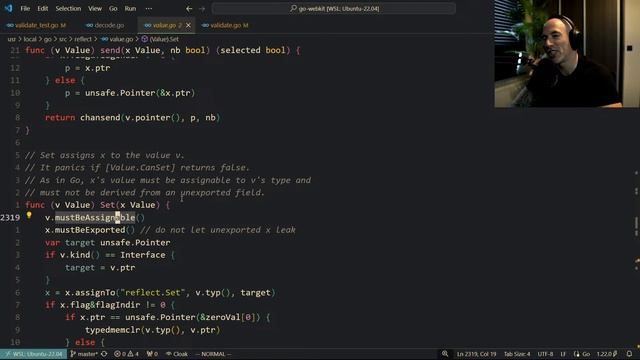Expand the overflow menu ellipsis

149,9
